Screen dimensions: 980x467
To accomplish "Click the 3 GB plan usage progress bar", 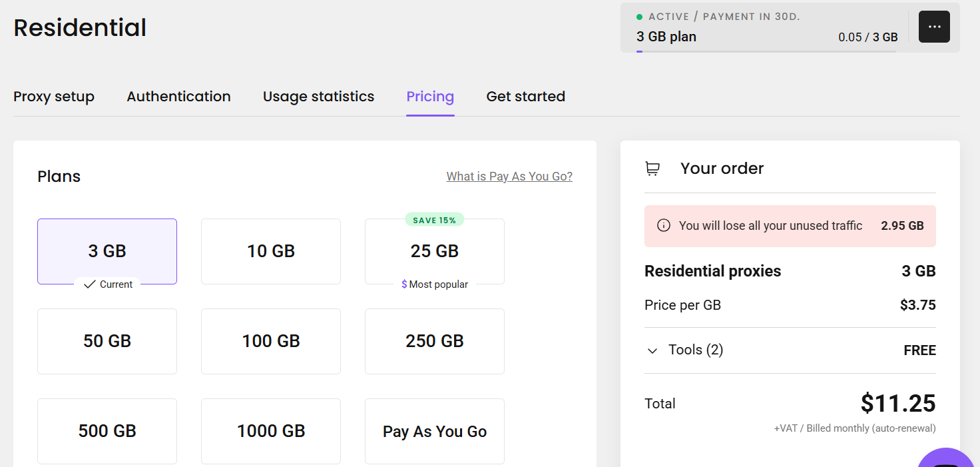I will click(x=766, y=51).
